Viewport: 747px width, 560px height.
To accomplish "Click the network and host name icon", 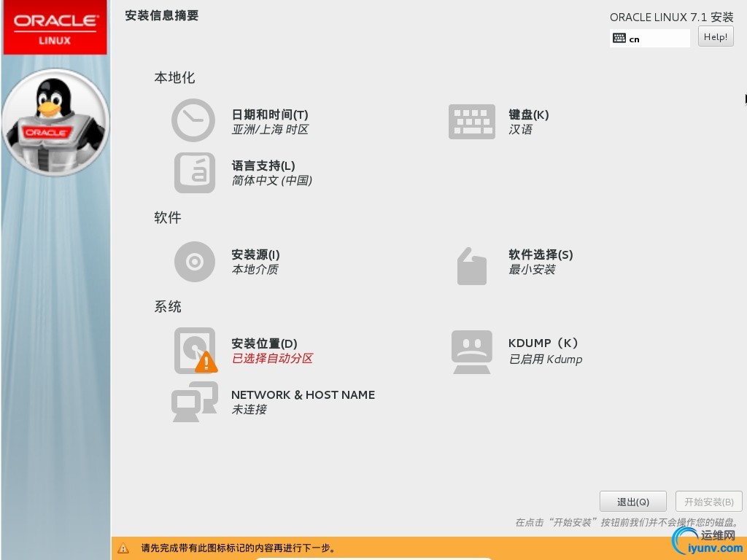I will click(x=195, y=402).
